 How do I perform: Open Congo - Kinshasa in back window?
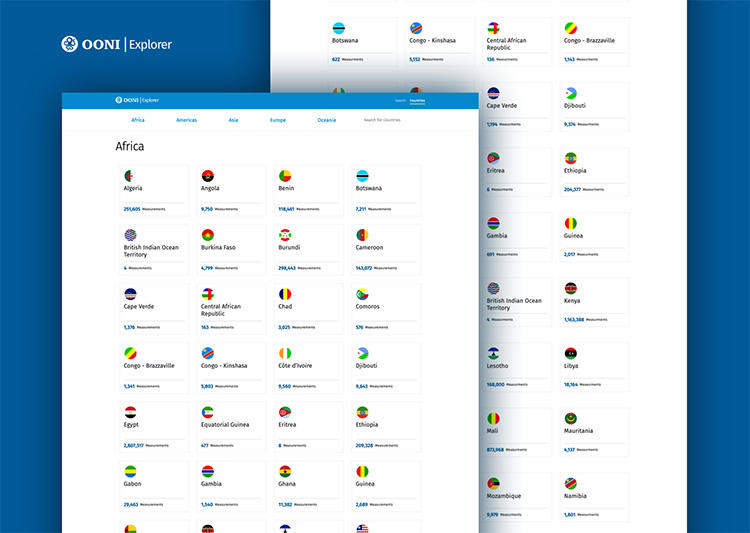tap(440, 42)
